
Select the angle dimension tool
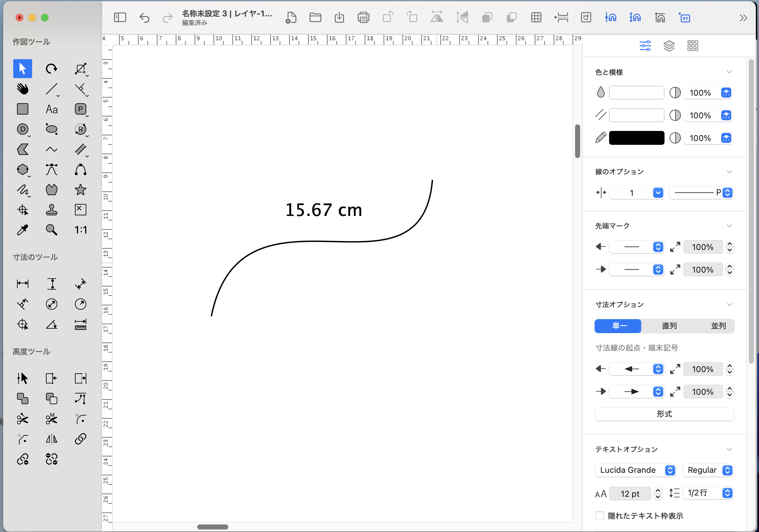coord(51,325)
